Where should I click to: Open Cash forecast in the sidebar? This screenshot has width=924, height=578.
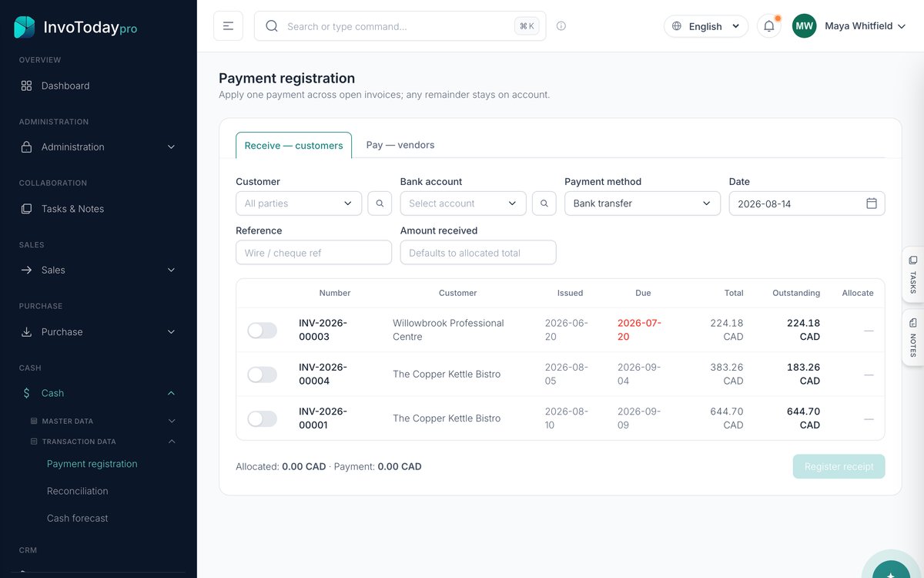[x=78, y=518]
